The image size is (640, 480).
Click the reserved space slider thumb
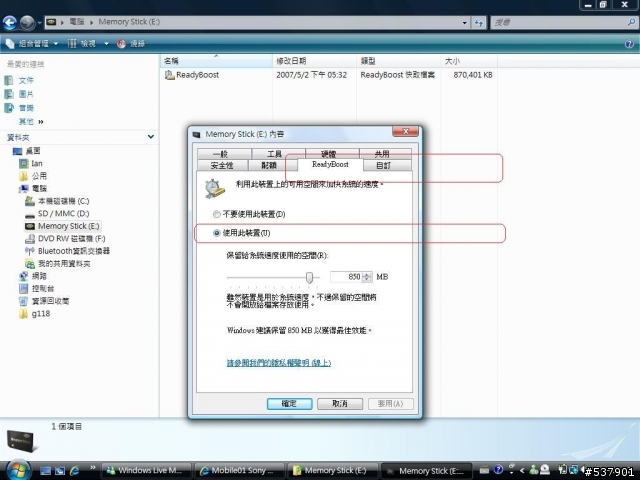click(x=309, y=278)
